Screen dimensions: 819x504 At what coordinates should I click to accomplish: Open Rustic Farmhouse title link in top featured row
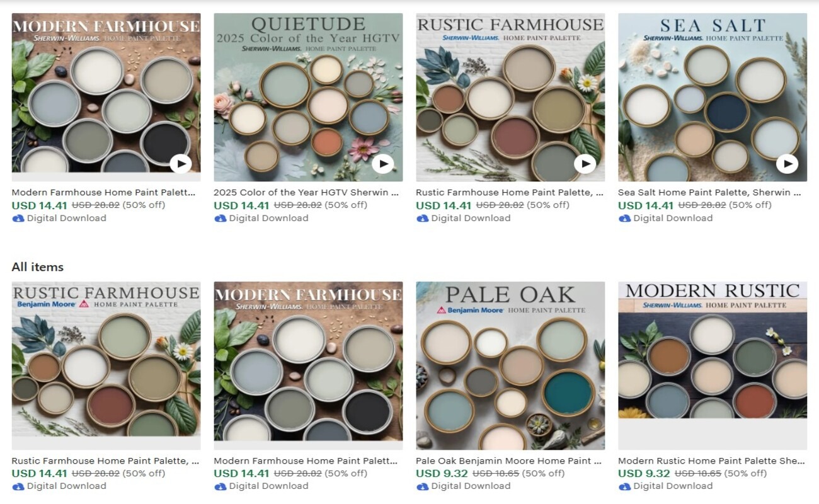click(x=509, y=193)
